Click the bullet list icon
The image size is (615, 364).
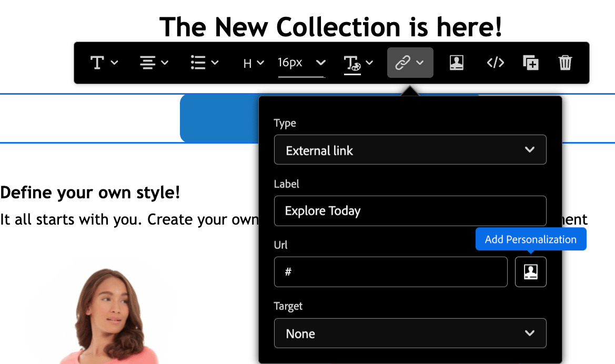[x=197, y=63]
